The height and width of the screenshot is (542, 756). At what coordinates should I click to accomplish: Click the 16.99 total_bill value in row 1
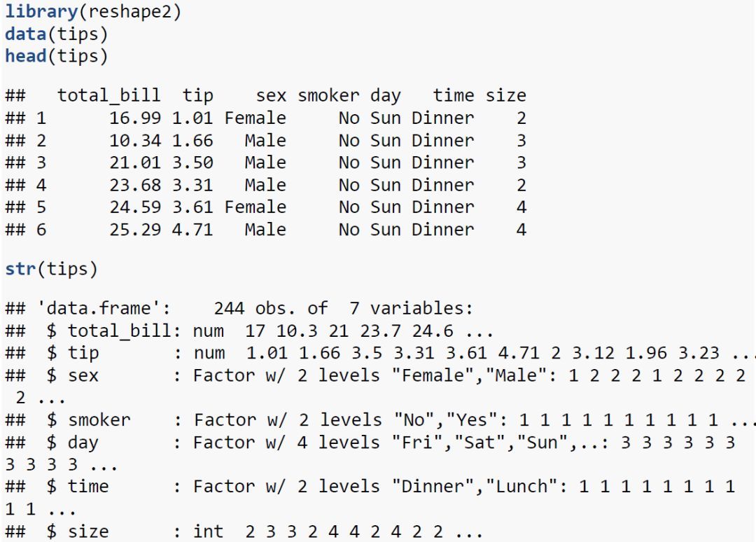[x=134, y=118]
